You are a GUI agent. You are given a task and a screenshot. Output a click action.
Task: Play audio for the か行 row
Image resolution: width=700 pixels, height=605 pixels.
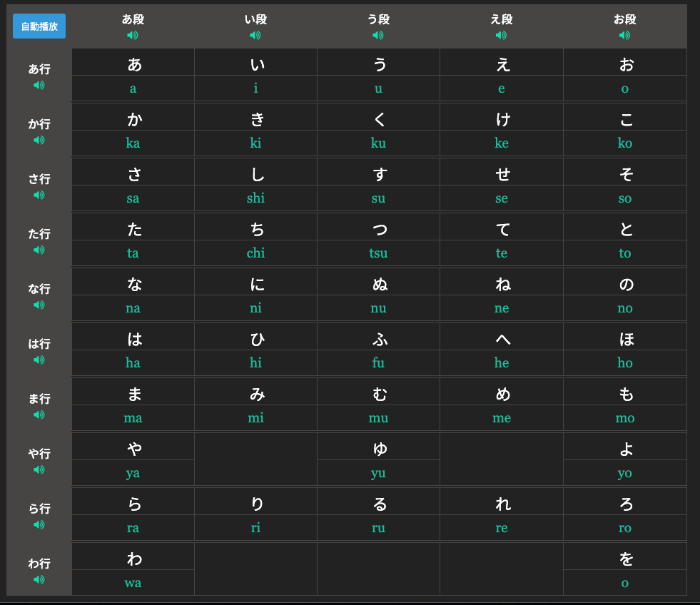pos(39,140)
